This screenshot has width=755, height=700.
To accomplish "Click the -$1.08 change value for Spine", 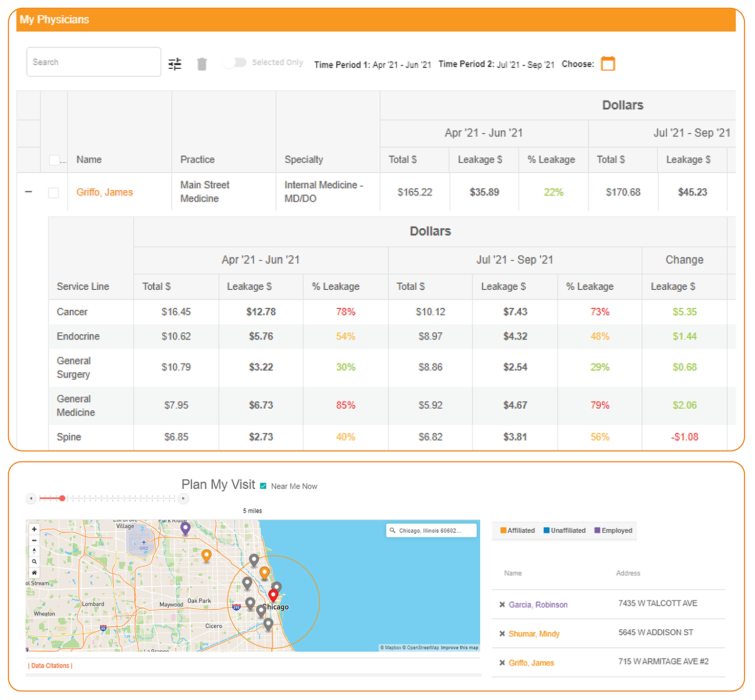I will click(x=685, y=437).
